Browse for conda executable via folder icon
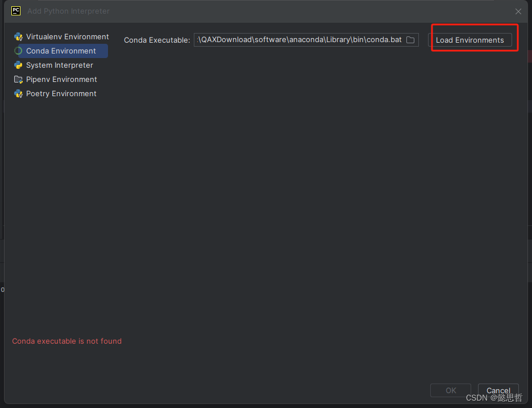Image resolution: width=532 pixels, height=408 pixels. [410, 40]
